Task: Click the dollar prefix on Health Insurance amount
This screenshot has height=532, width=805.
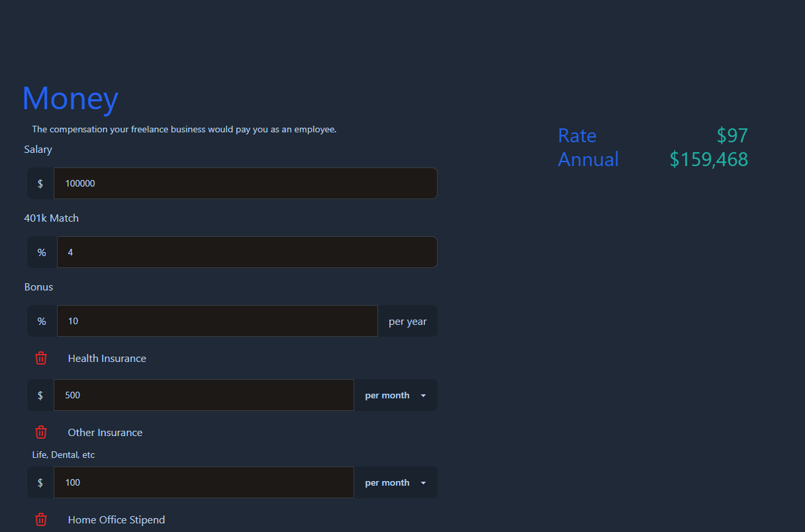Action: (x=40, y=395)
